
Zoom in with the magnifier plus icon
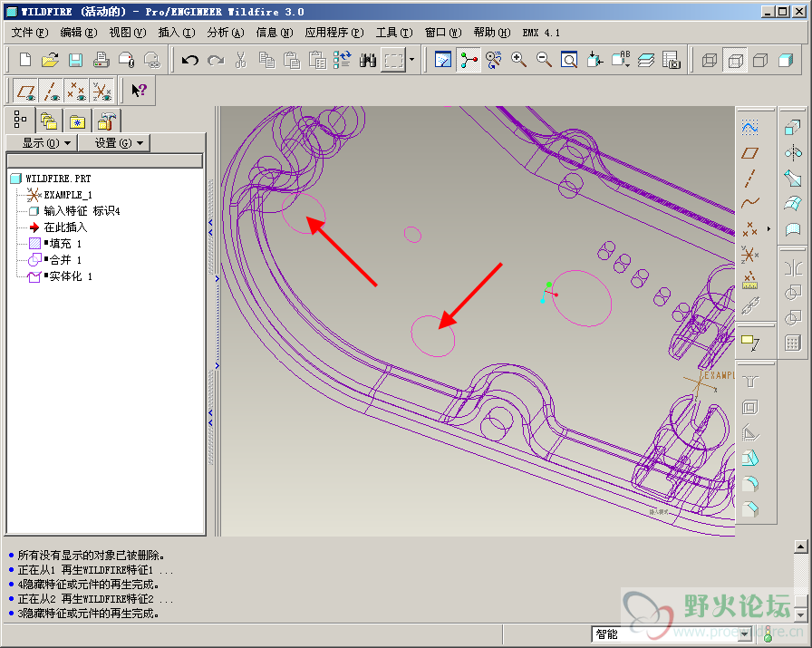click(x=518, y=60)
